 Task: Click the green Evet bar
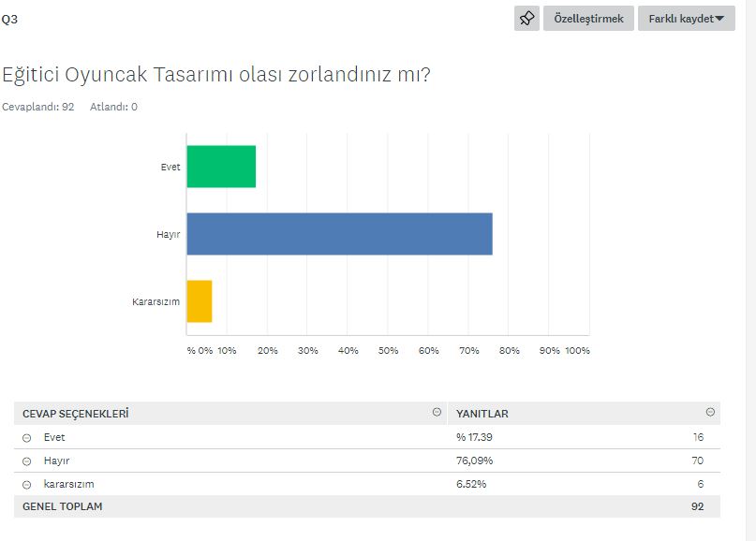point(221,167)
